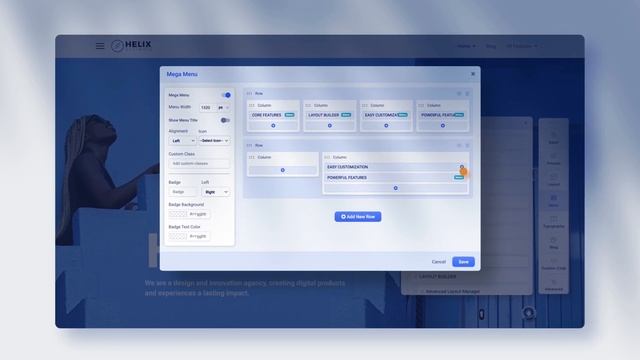Toggle the Show Menu Title switch
The width and height of the screenshot is (640, 360).
tap(225, 120)
